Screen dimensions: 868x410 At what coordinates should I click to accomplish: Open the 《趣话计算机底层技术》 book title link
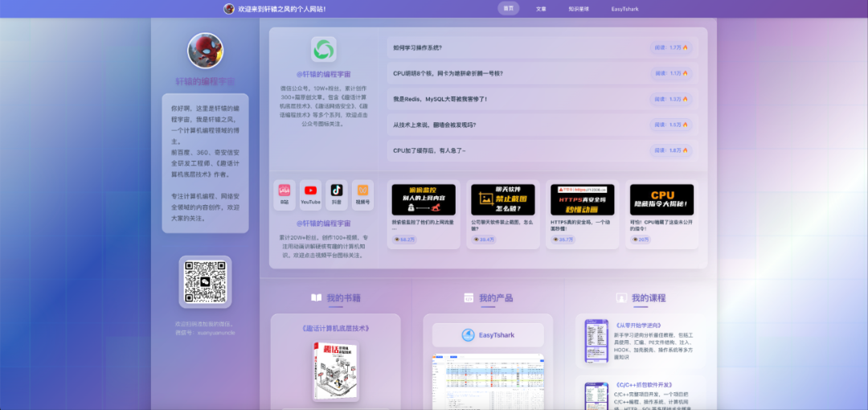[335, 329]
